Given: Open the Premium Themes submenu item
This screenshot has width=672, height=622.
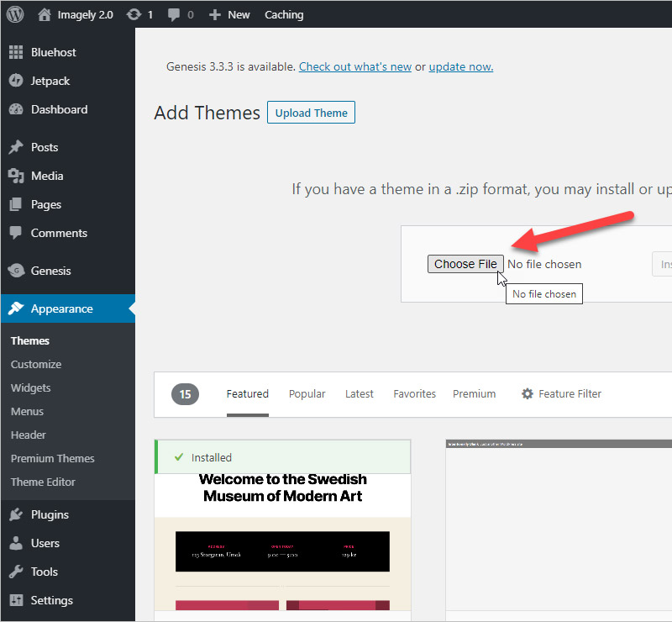Looking at the screenshot, I should pyautogui.click(x=52, y=459).
